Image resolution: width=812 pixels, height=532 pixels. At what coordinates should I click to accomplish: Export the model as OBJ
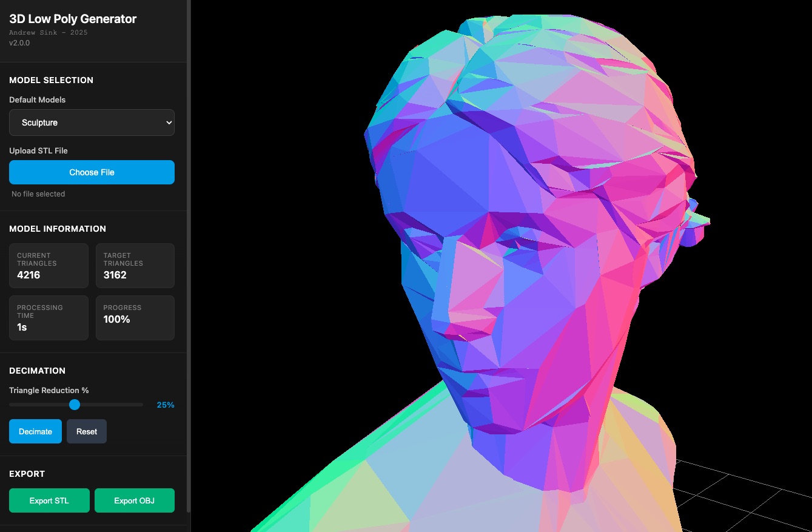pyautogui.click(x=134, y=500)
